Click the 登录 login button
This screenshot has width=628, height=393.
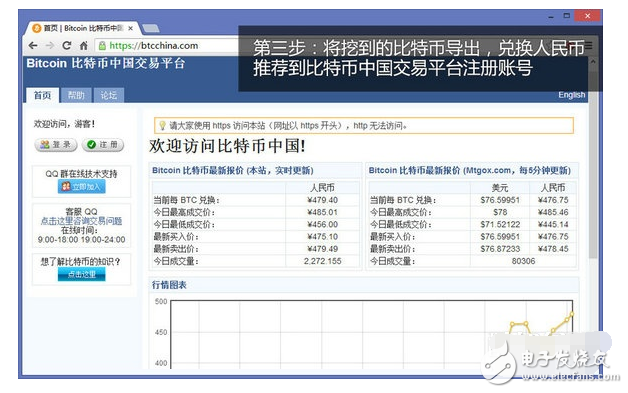click(x=56, y=145)
